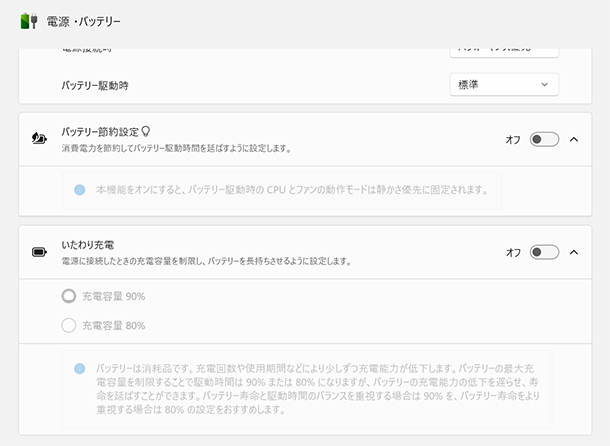Click the 消費電力を節約して description text
The height and width of the screenshot is (446, 610).
176,148
